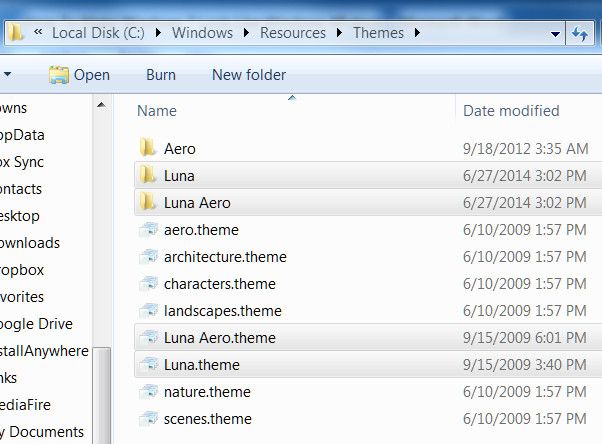602x444 pixels.
Task: Click the characters.theme file icon
Action: point(149,283)
